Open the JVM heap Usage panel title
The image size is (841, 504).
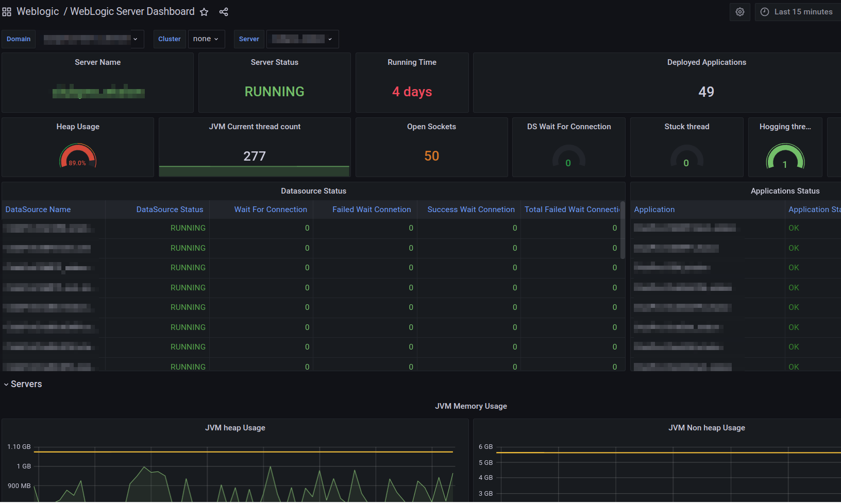[236, 428]
